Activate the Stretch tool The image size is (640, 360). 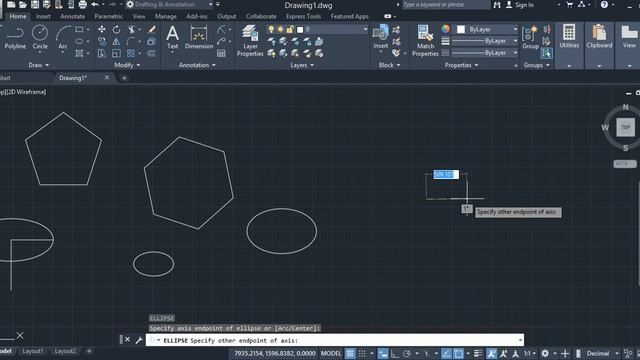click(x=102, y=53)
